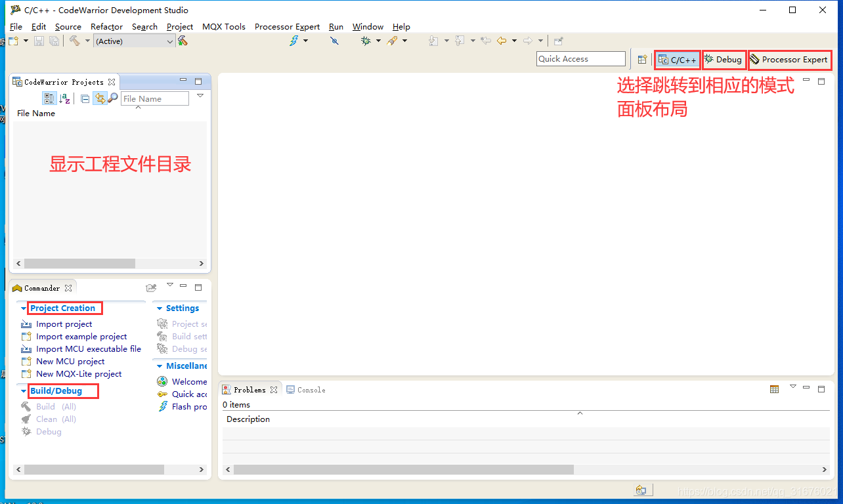Image resolution: width=843 pixels, height=504 pixels.
Task: Toggle link with editor arrows icon
Action: coord(100,98)
